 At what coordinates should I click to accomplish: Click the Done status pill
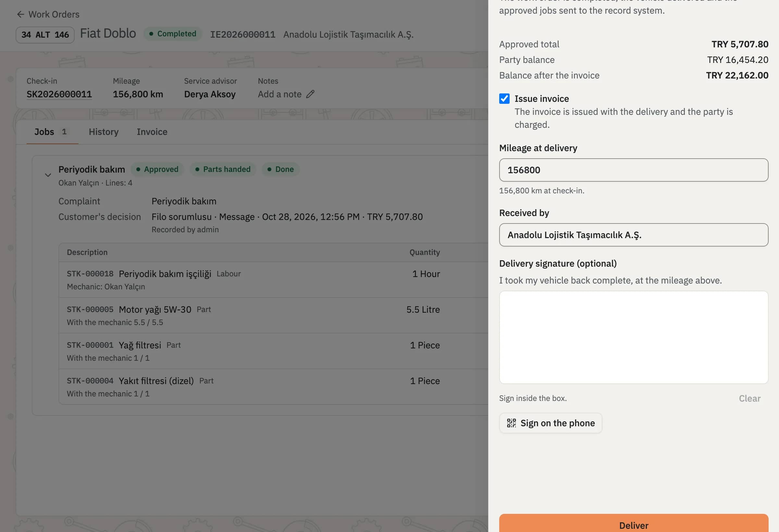[280, 169]
